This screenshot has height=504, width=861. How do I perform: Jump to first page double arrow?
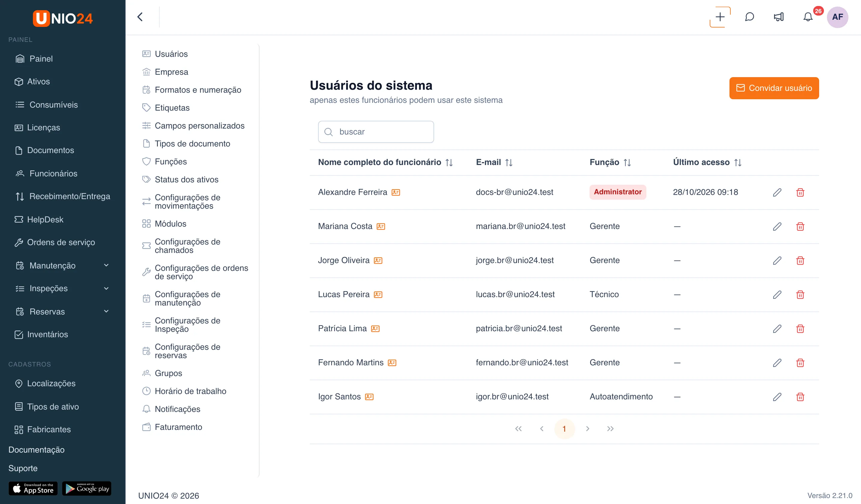point(518,428)
